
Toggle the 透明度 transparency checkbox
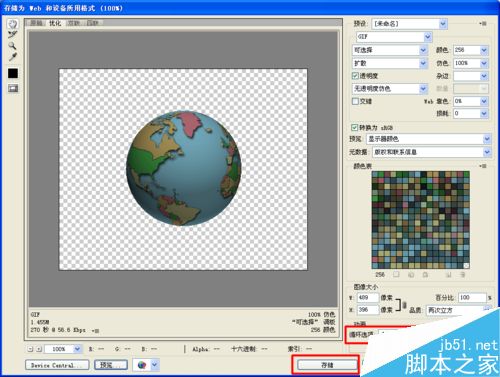(355, 76)
